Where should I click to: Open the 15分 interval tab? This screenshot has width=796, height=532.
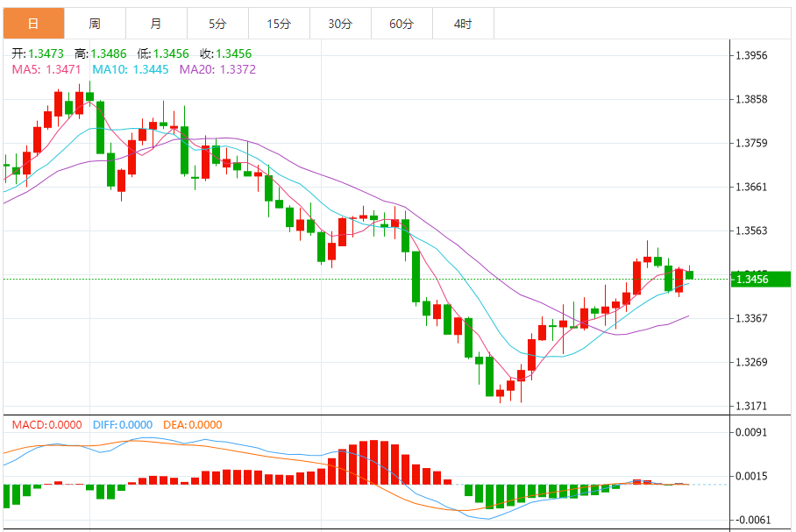click(x=279, y=24)
